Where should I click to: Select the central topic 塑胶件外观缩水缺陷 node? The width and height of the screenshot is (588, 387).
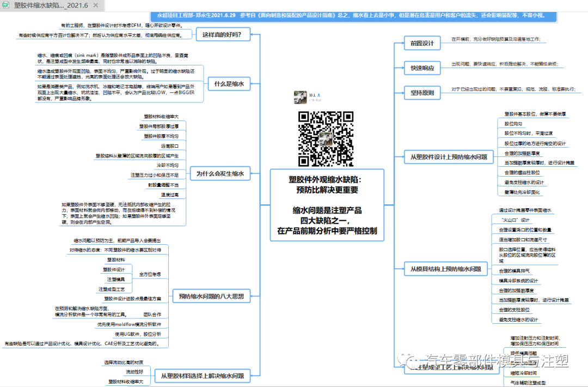326,204
